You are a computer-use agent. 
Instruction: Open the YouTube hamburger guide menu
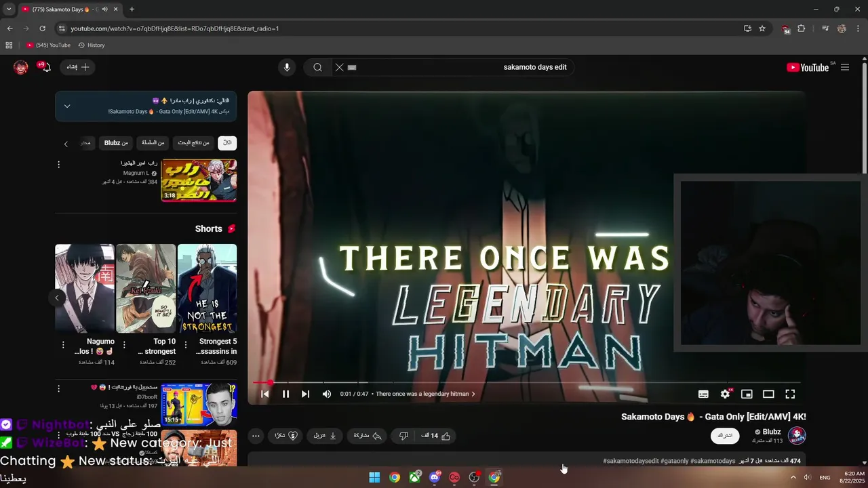[x=845, y=67]
